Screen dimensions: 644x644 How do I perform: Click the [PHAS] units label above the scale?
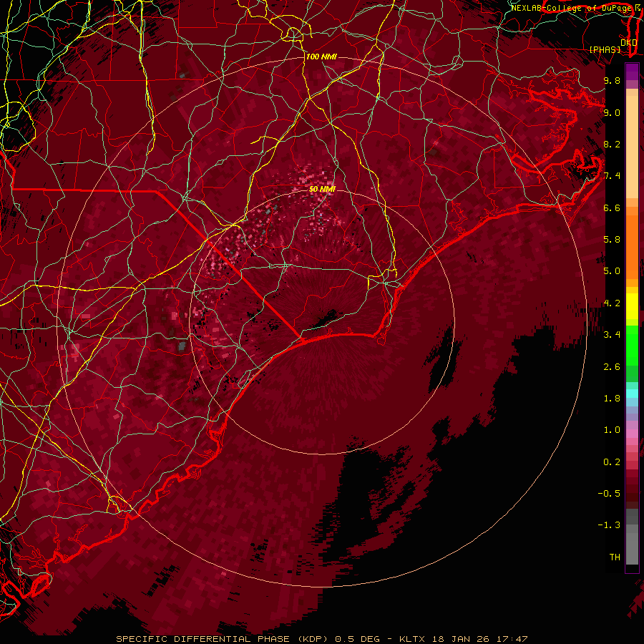(605, 49)
